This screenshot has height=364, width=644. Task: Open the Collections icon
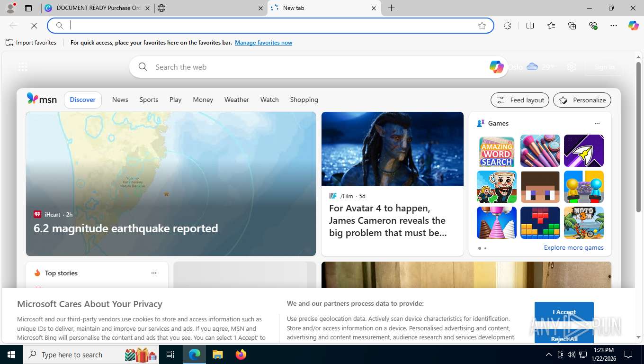[572, 26]
